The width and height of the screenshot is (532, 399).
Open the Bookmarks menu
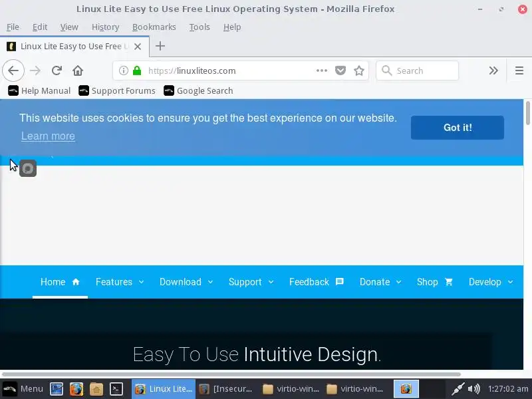(x=154, y=27)
